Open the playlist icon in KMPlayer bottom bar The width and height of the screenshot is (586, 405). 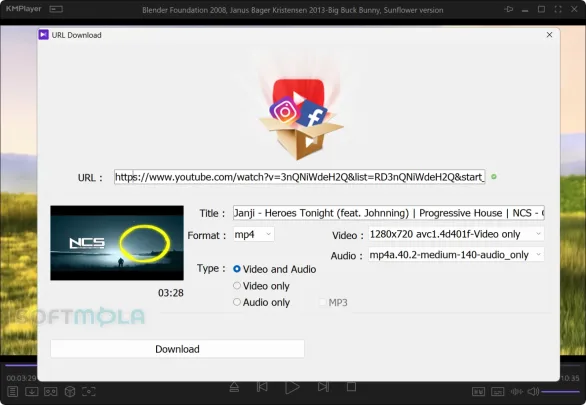12,391
